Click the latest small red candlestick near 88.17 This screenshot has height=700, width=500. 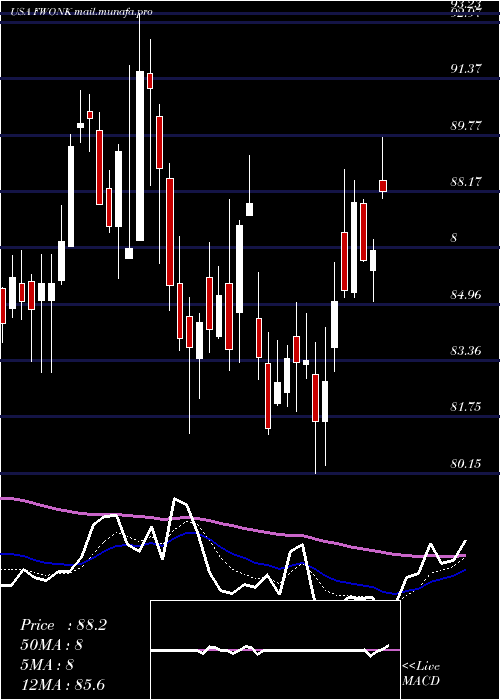click(x=383, y=186)
